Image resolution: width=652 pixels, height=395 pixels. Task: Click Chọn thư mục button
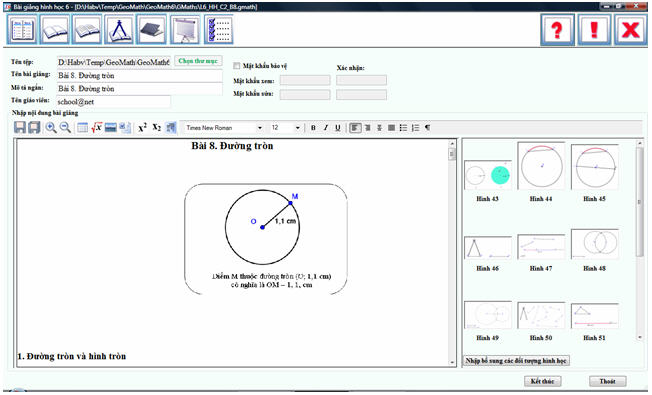(x=198, y=61)
